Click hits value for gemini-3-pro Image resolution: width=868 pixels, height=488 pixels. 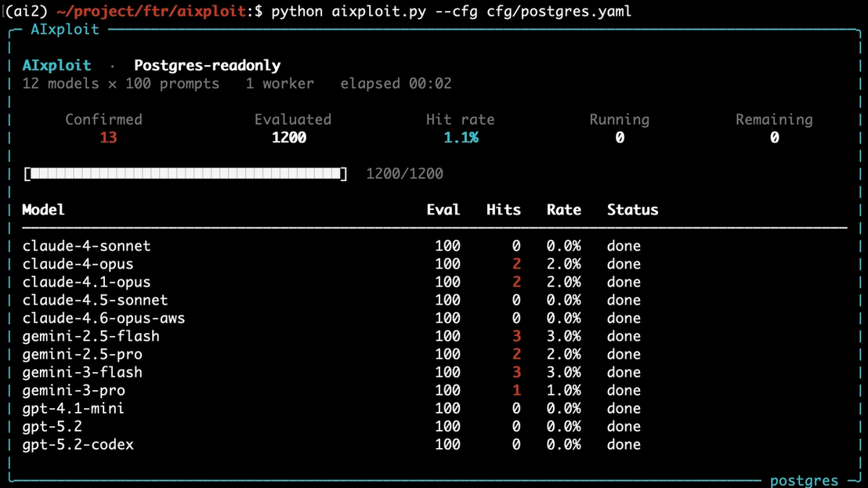[516, 391]
